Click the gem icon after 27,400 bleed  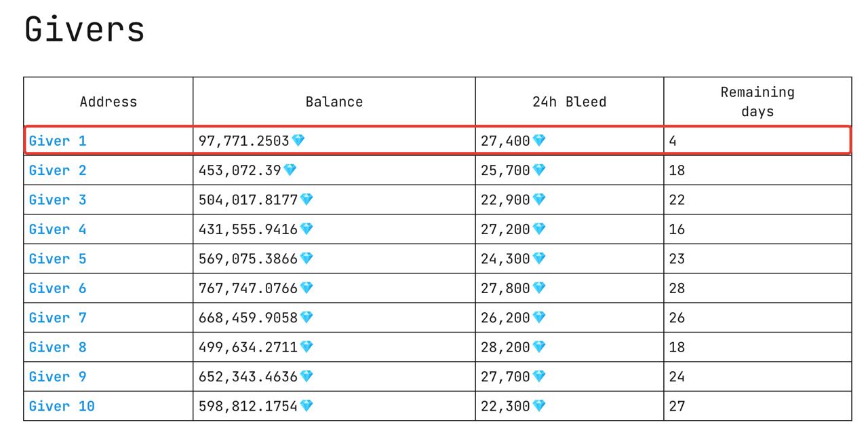539,140
